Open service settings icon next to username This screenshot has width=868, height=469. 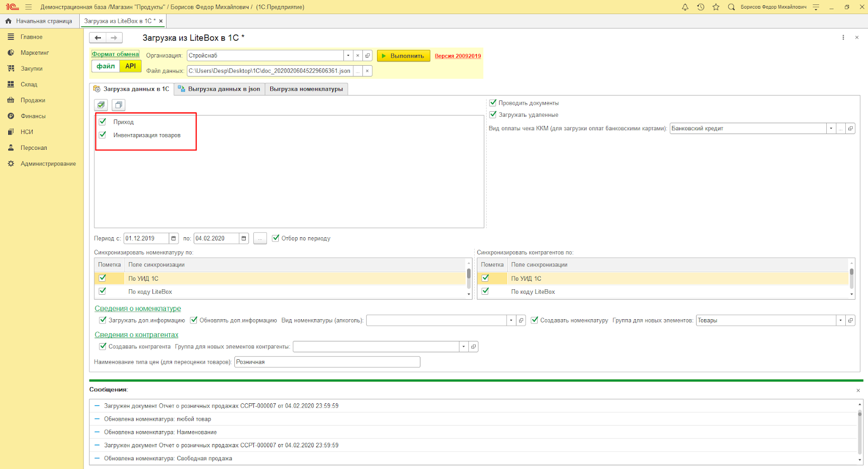pyautogui.click(x=816, y=7)
